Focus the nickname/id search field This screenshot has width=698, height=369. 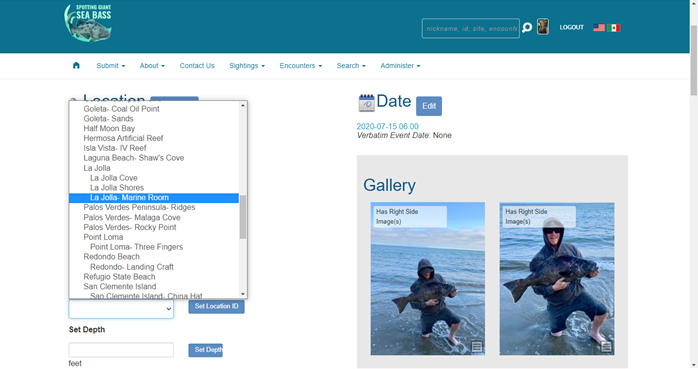click(471, 28)
